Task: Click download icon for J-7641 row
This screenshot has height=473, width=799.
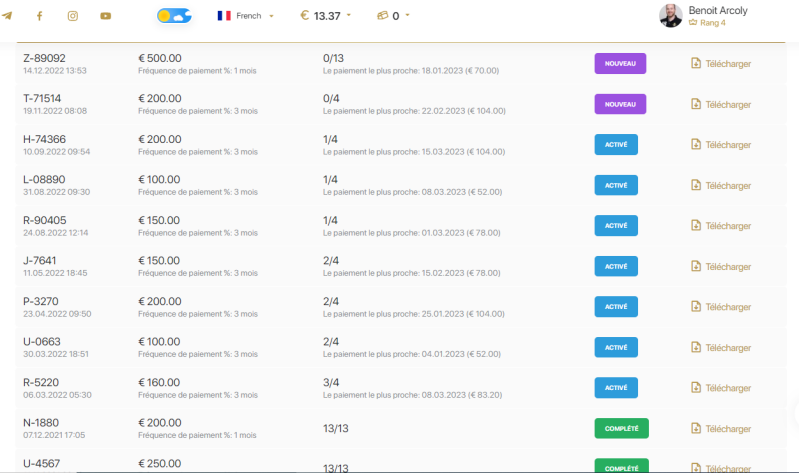Action: point(696,266)
